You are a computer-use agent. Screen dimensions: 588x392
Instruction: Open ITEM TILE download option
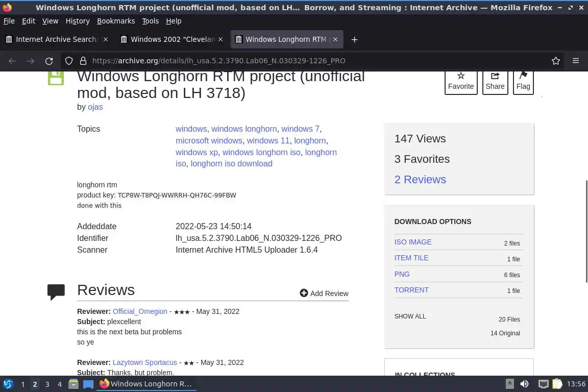411,258
